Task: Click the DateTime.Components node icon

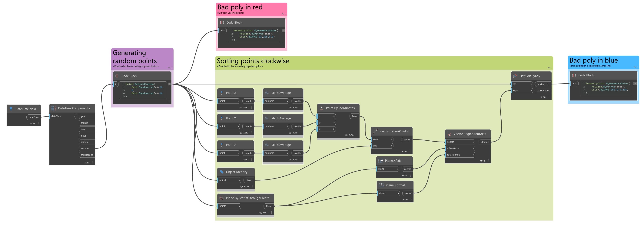Action: [x=54, y=108]
